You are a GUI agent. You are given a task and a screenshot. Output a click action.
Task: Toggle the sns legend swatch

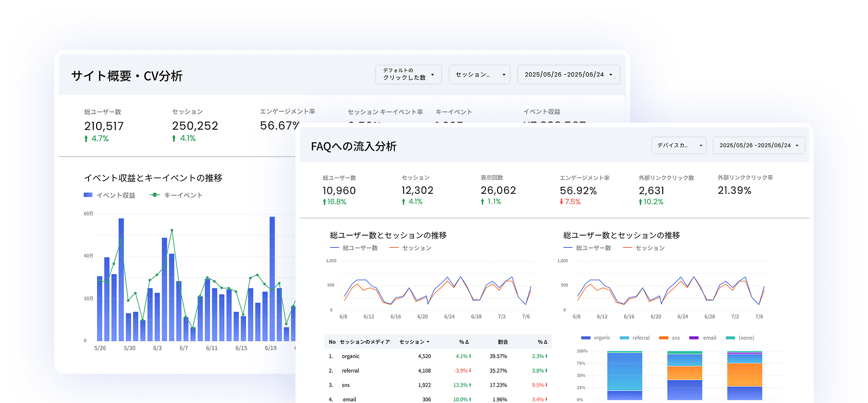[x=664, y=338]
